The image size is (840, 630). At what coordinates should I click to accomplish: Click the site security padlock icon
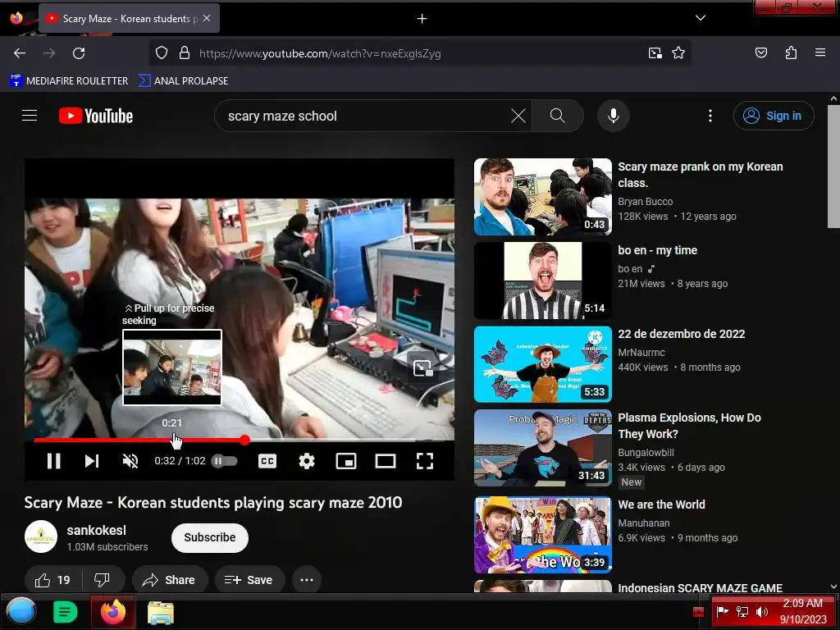point(185,53)
